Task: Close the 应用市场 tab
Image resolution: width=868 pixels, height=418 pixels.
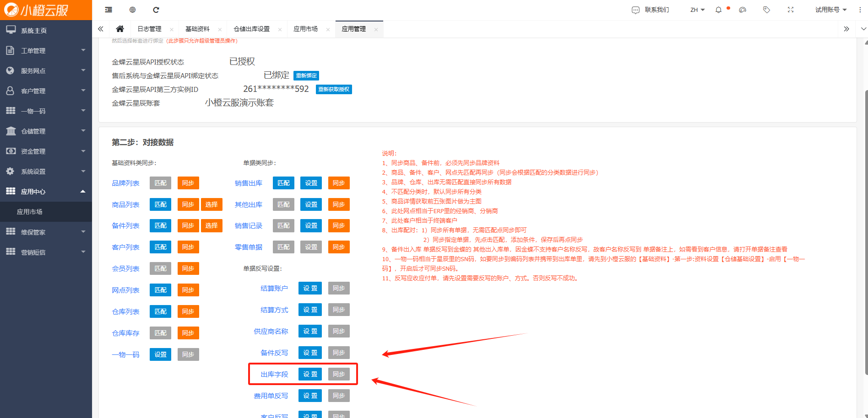Action: pos(328,29)
